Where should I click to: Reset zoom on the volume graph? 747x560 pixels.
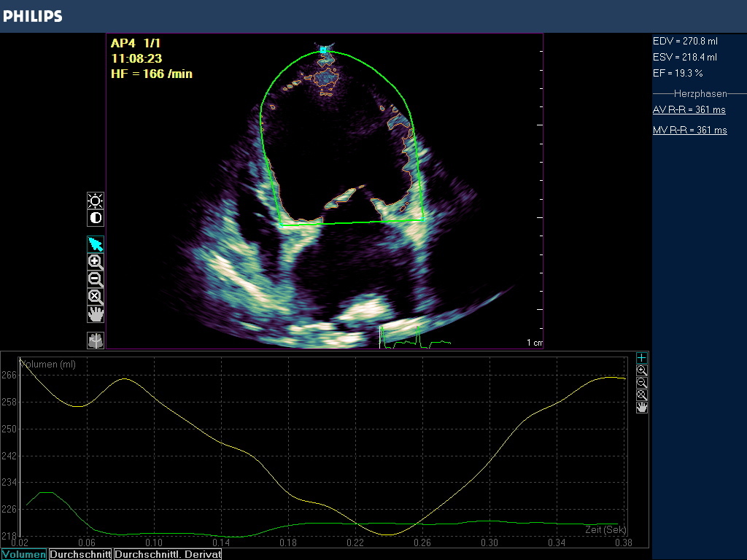pos(641,395)
